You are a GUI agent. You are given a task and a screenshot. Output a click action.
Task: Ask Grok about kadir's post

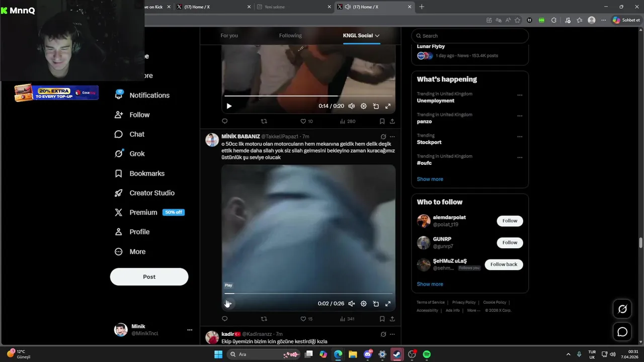coord(383,334)
